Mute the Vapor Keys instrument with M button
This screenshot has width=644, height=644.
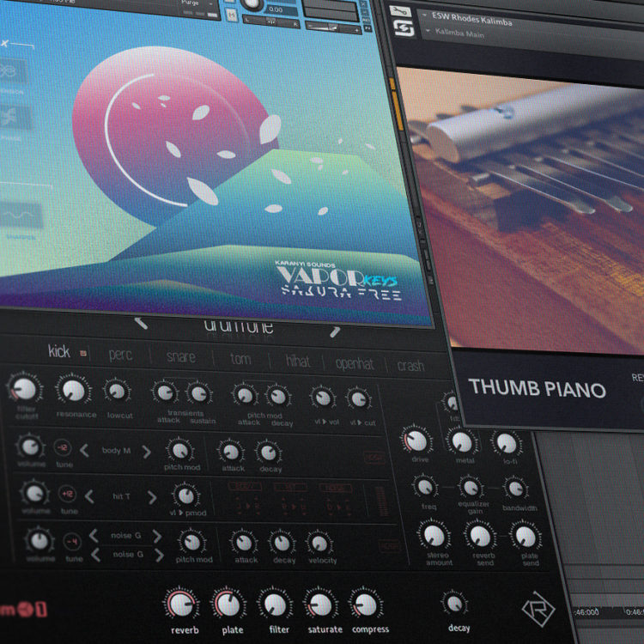(232, 15)
